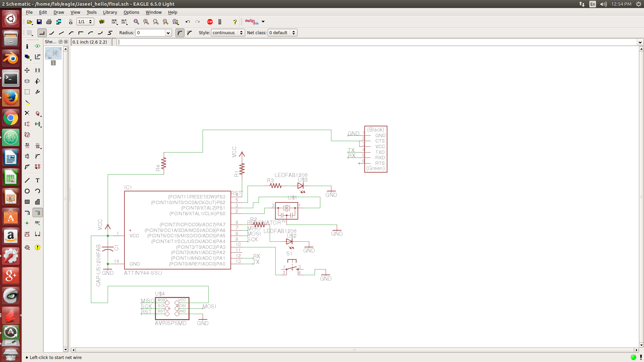Click the Open file icon
Image resolution: width=644 pixels, height=362 pixels.
coord(30,22)
